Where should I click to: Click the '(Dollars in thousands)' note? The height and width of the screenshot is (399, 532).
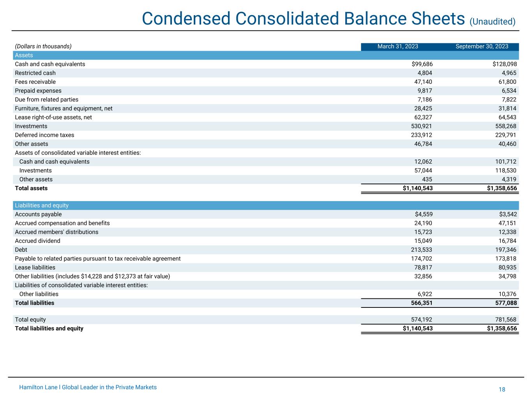pos(43,46)
